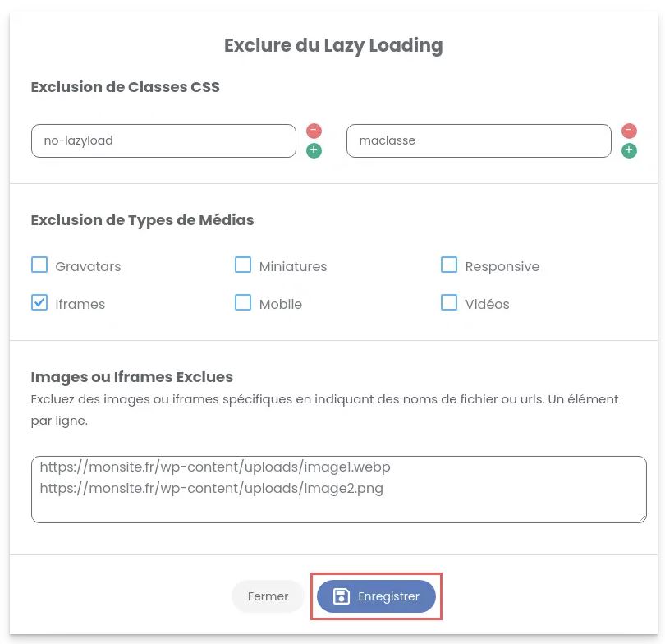Click the no-lazyload input field

click(x=163, y=140)
